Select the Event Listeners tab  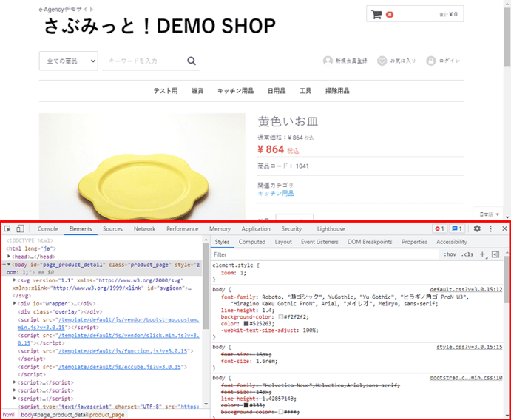(319, 242)
